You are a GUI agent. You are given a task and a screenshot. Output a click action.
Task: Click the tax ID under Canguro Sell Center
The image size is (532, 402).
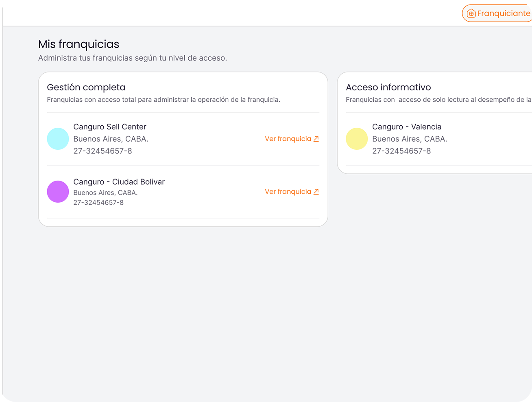pyautogui.click(x=102, y=151)
